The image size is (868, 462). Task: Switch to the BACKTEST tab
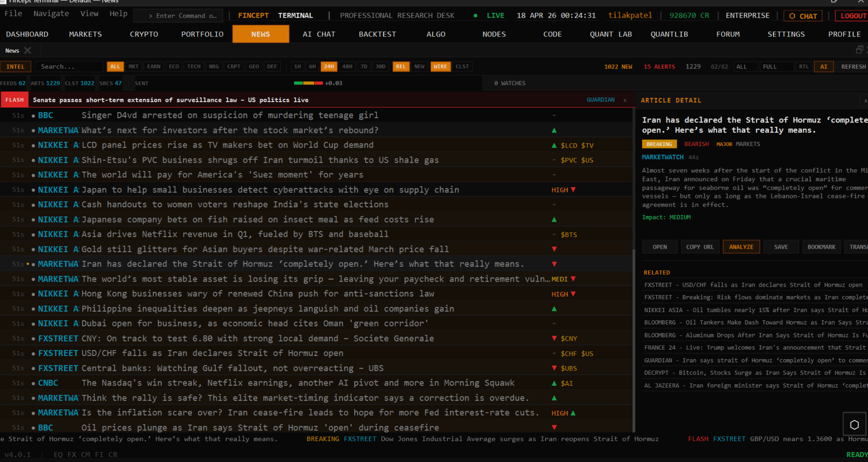pyautogui.click(x=377, y=34)
